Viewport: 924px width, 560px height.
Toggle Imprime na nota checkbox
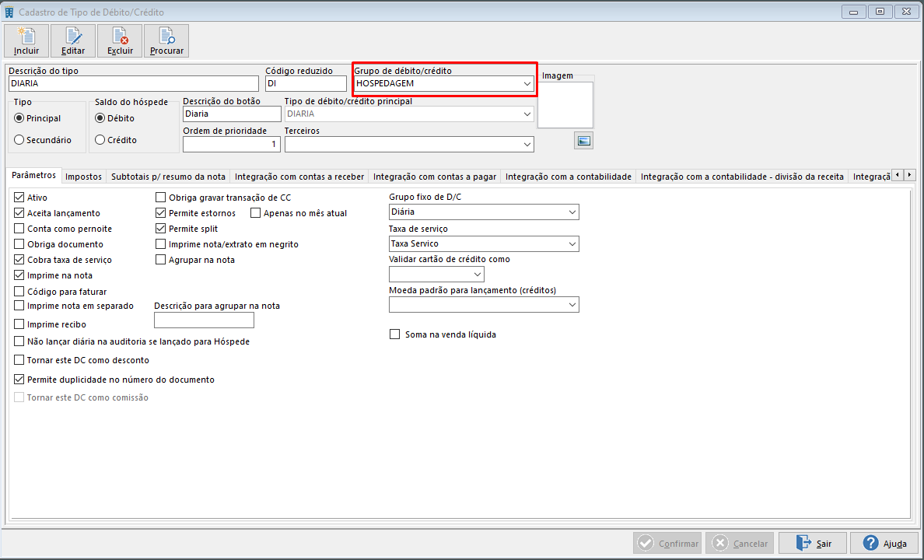coord(19,275)
